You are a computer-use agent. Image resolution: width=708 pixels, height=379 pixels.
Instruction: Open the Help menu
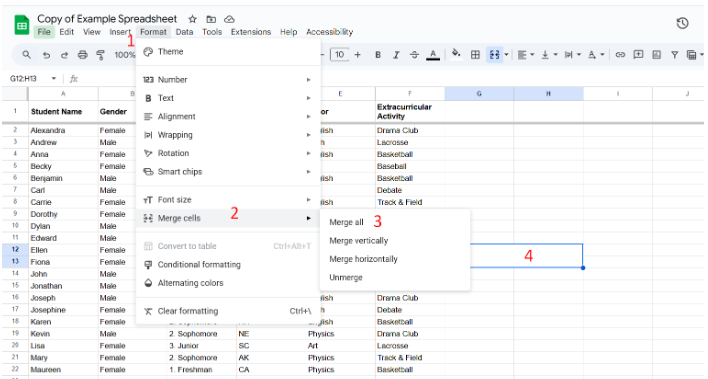[289, 32]
